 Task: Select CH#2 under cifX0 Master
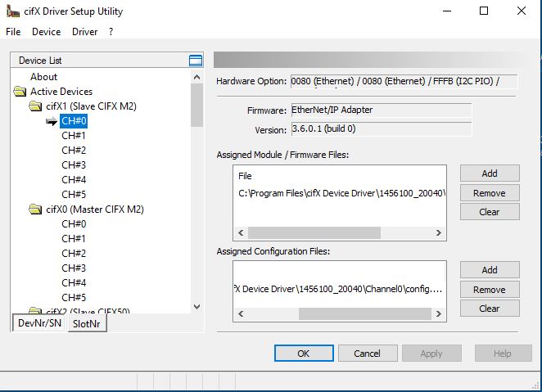pos(74,254)
